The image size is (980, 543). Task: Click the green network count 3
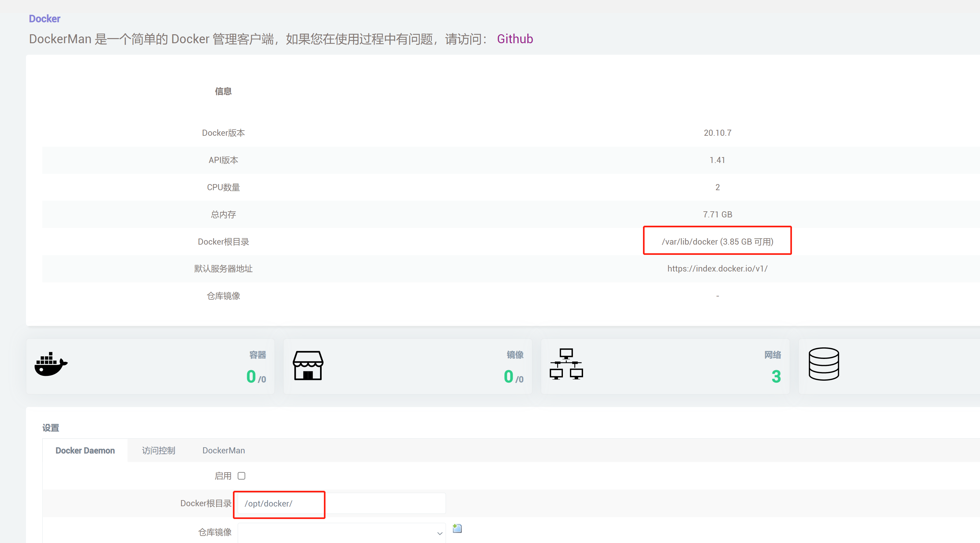[775, 377]
